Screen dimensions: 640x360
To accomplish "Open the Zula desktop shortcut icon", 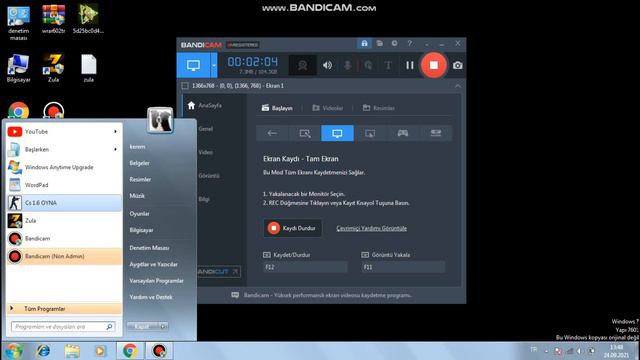I will (x=53, y=68).
